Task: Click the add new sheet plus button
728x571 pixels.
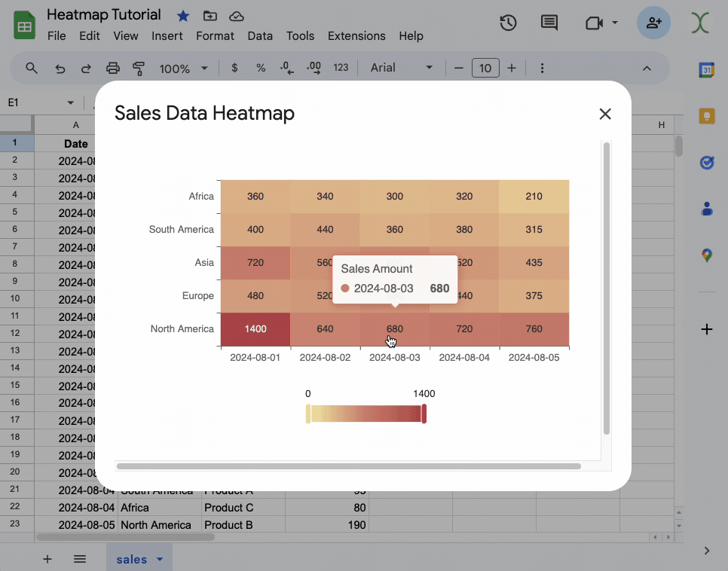Action: 47,559
